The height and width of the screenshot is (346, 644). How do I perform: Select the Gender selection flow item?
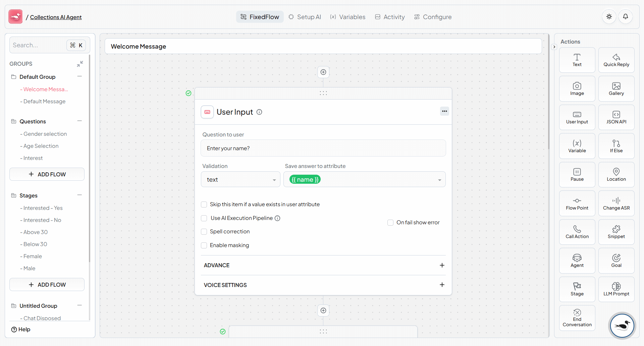tap(45, 133)
